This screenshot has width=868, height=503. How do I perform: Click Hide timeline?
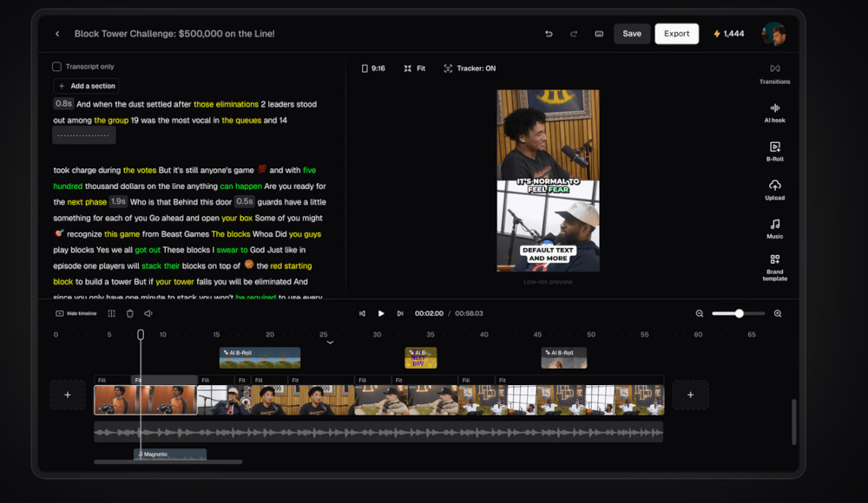pos(76,313)
